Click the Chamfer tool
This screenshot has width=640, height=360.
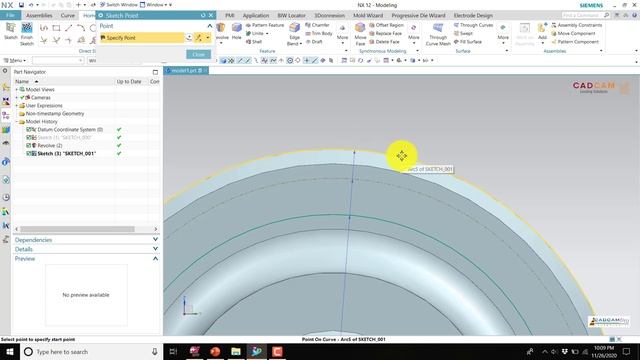[x=318, y=25]
